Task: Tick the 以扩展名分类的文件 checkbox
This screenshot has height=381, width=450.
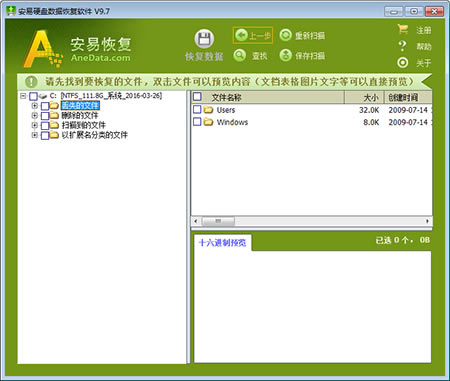Action: coord(45,135)
